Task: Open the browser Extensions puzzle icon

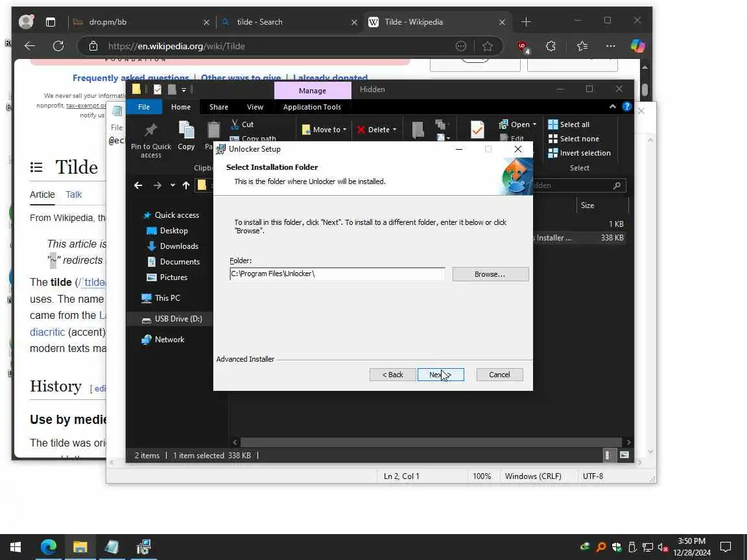Action: [x=551, y=46]
